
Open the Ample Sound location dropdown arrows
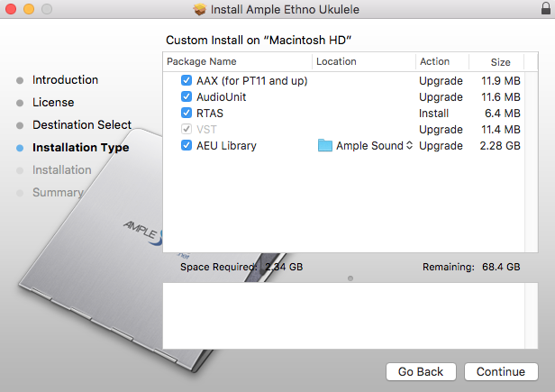coord(409,146)
